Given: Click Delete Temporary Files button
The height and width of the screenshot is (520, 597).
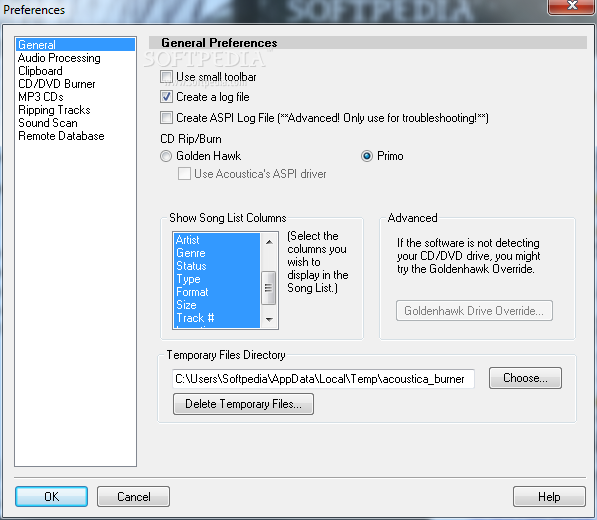Looking at the screenshot, I should (x=243, y=404).
